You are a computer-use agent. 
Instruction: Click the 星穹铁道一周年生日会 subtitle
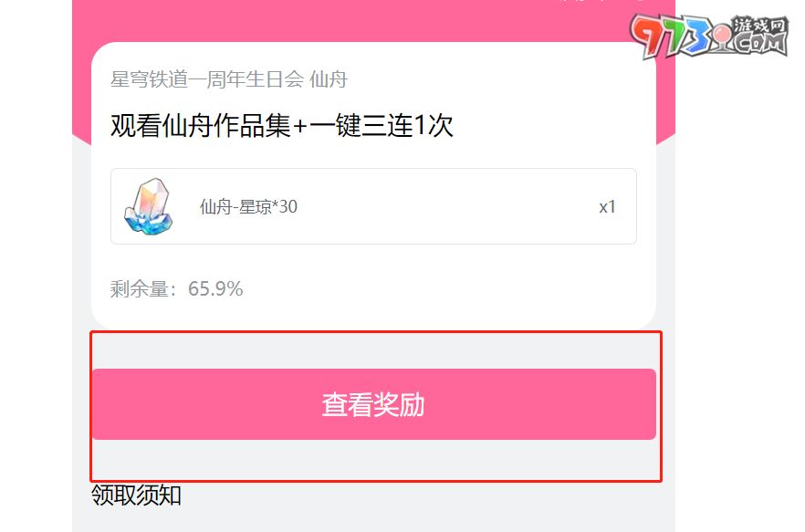point(207,79)
